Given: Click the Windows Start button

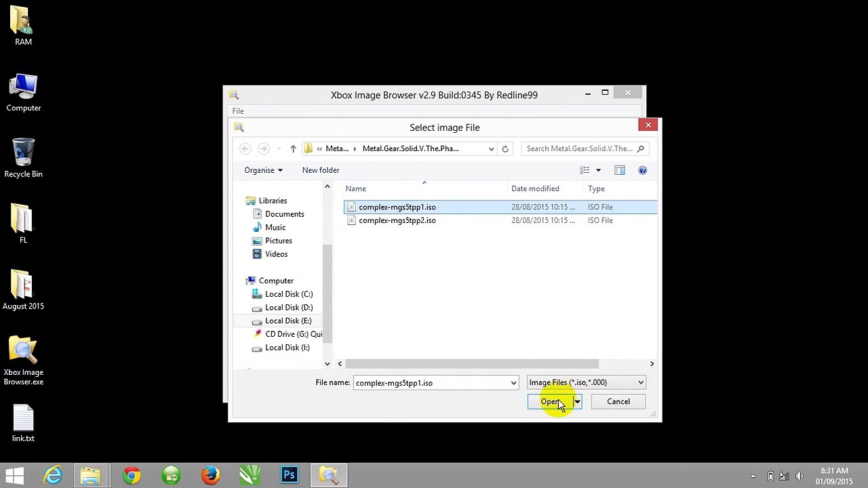Looking at the screenshot, I should [x=15, y=475].
